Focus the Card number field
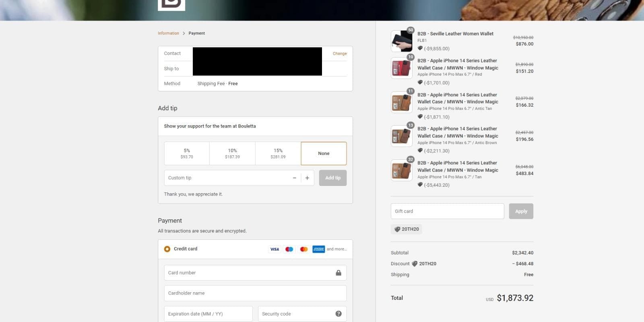Image resolution: width=644 pixels, height=322 pixels. pyautogui.click(x=255, y=273)
